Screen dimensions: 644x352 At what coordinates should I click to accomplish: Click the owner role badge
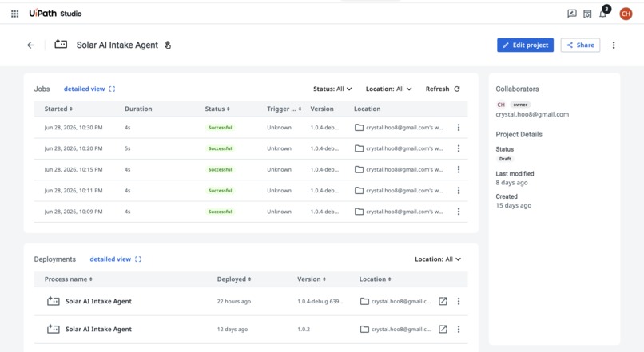click(x=520, y=105)
